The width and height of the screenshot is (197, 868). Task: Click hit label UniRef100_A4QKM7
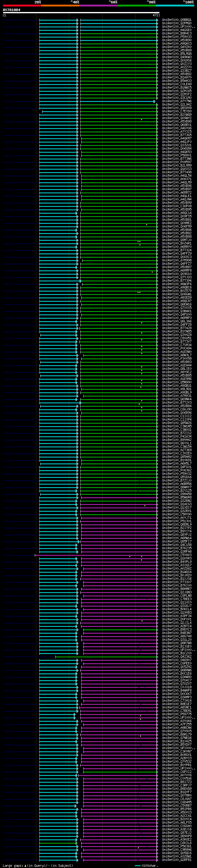tap(177, 139)
